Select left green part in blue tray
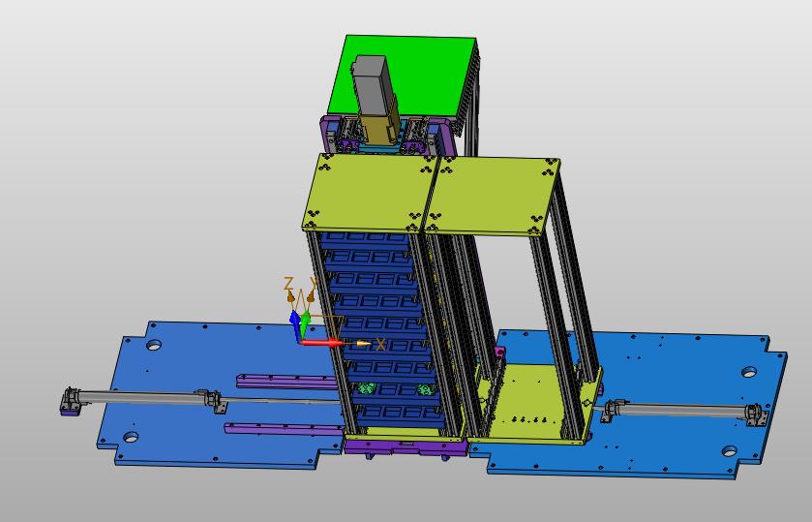 point(367,387)
